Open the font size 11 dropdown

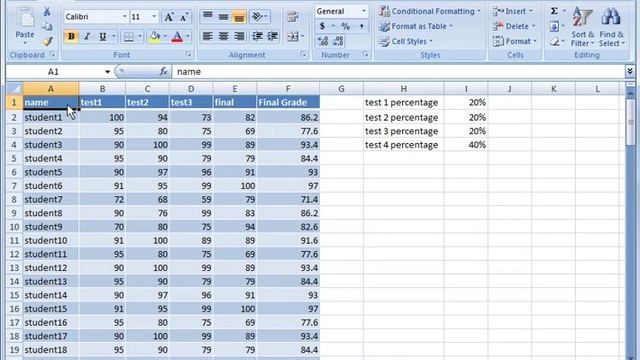154,17
